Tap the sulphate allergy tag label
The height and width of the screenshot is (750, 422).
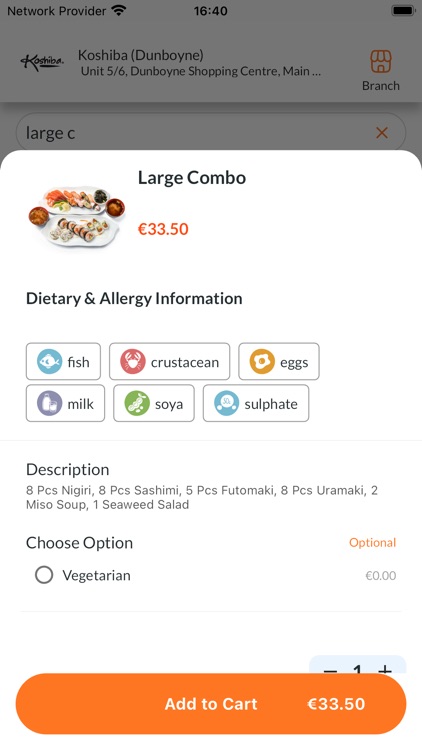pos(271,404)
